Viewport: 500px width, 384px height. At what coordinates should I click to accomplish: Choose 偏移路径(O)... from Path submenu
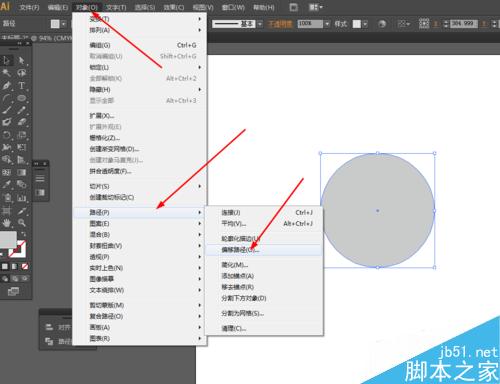tap(264, 250)
